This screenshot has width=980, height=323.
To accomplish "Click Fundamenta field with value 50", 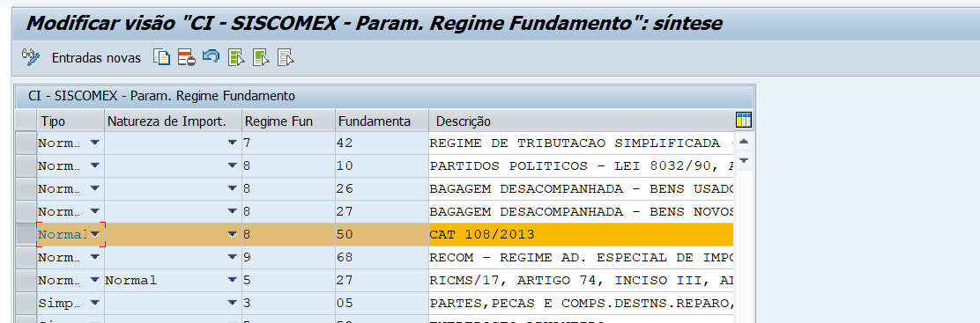I will (x=382, y=234).
